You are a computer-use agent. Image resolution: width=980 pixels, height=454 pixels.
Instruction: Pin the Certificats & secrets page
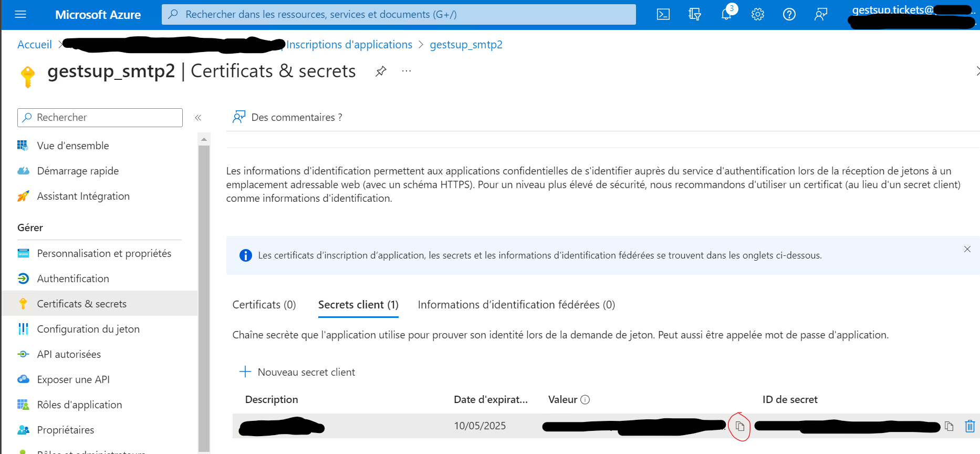pyautogui.click(x=381, y=71)
